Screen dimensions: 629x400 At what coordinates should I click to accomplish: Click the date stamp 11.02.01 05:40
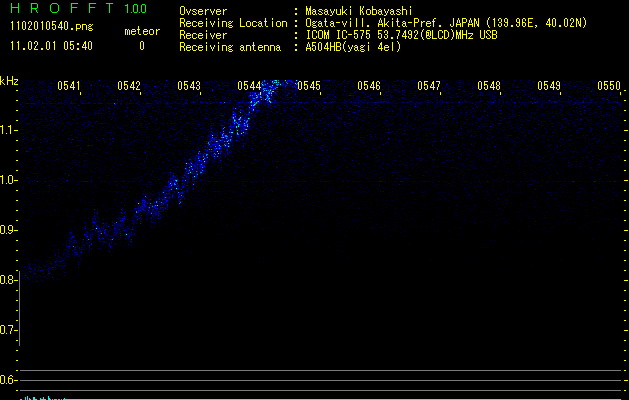[x=51, y=46]
